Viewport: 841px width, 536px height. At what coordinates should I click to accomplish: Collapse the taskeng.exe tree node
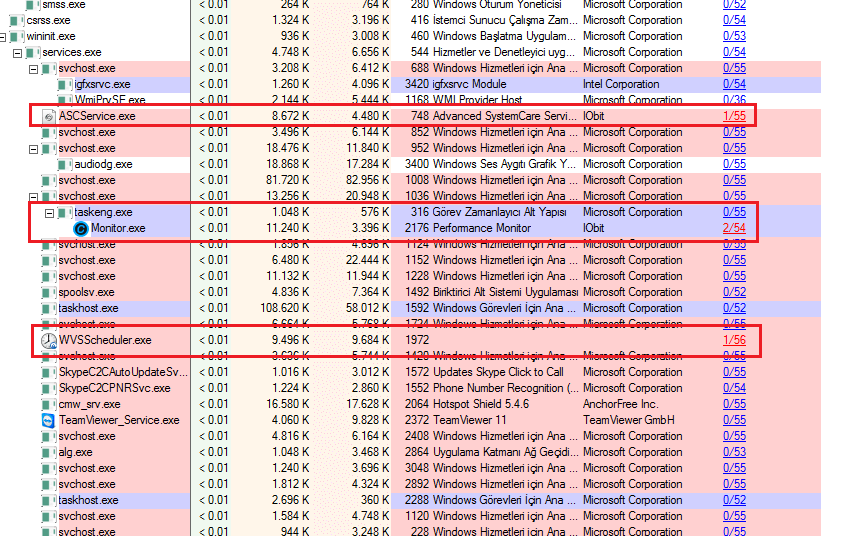tap(49, 213)
